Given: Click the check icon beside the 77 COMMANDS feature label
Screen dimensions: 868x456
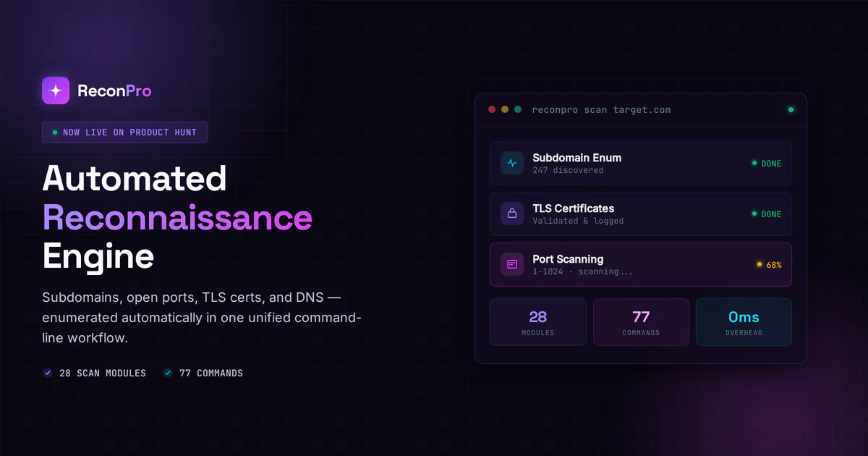Looking at the screenshot, I should tap(168, 373).
